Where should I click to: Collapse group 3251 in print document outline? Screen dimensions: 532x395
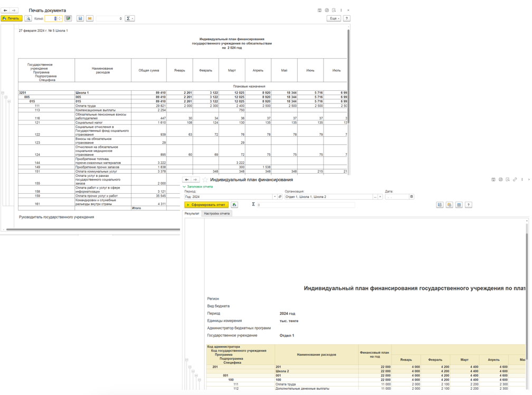point(3,92)
